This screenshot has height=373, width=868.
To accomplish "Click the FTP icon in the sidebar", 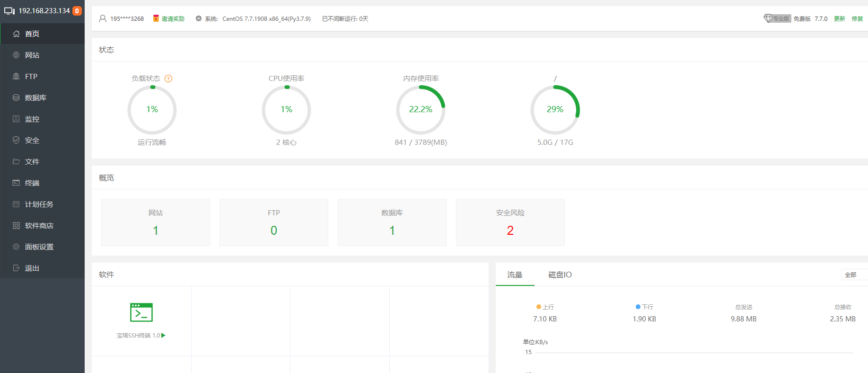I will click(16, 76).
